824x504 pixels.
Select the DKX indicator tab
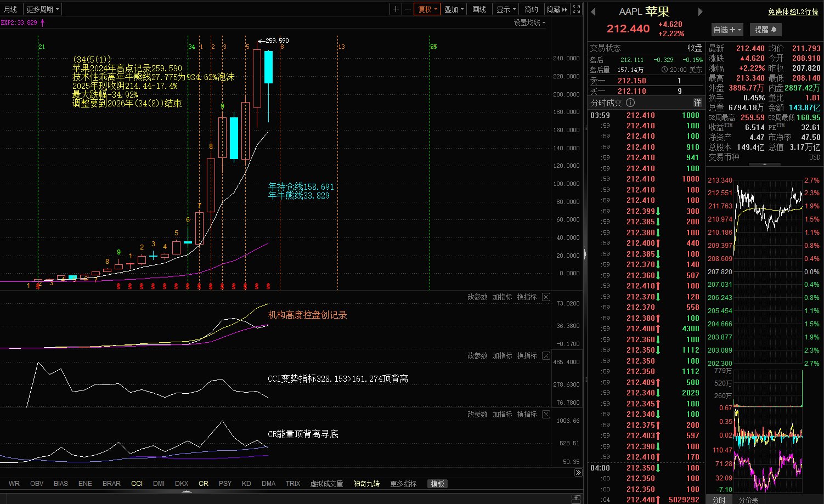coord(182,484)
